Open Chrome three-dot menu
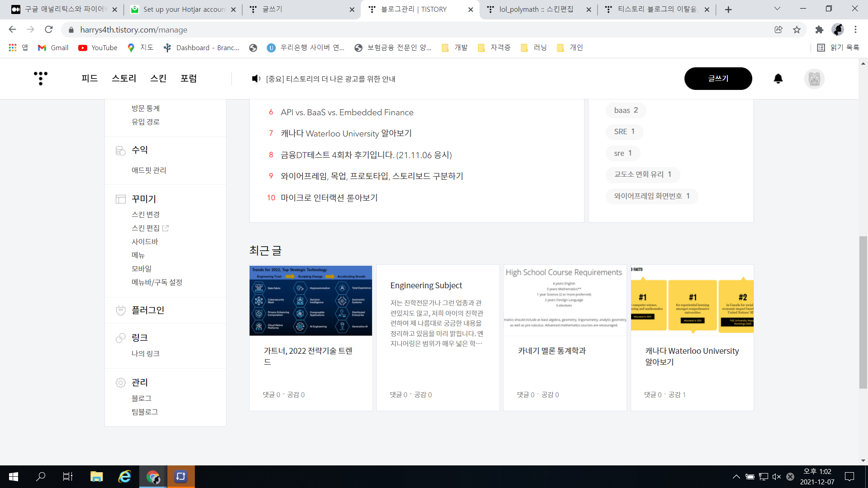868x488 pixels. point(855,30)
